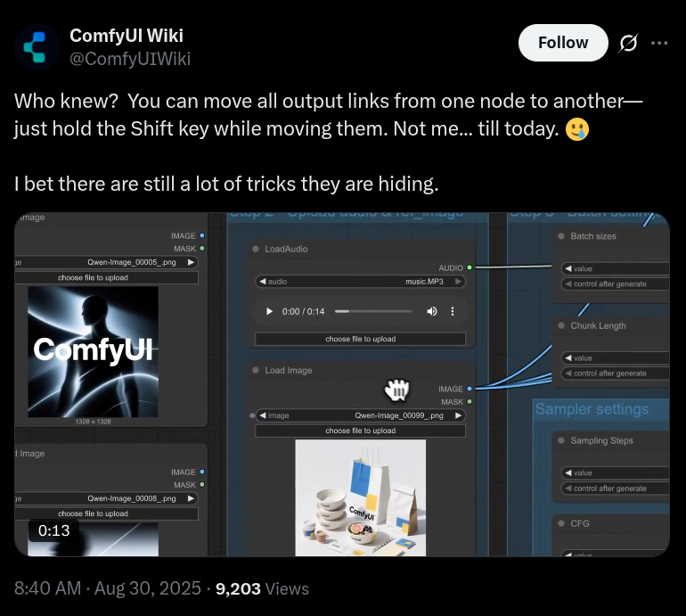Click IMAGE output port on Qwen-Image_00005 node

tap(201, 235)
